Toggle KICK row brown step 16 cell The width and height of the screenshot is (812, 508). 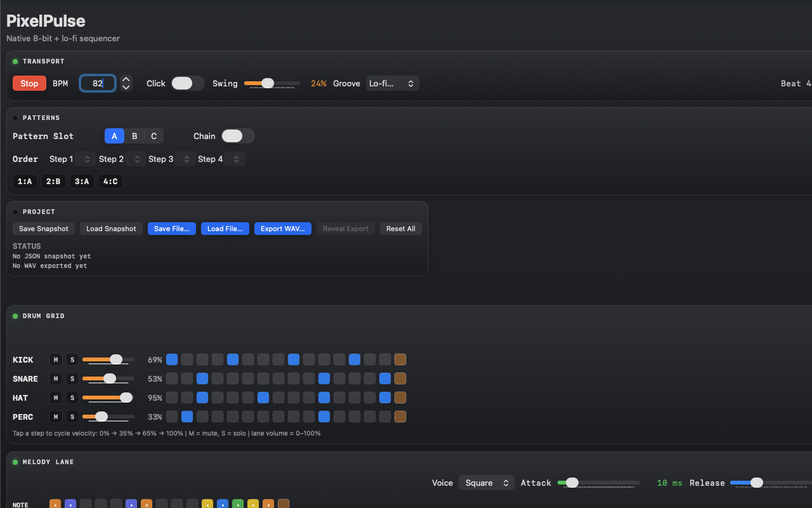point(400,359)
